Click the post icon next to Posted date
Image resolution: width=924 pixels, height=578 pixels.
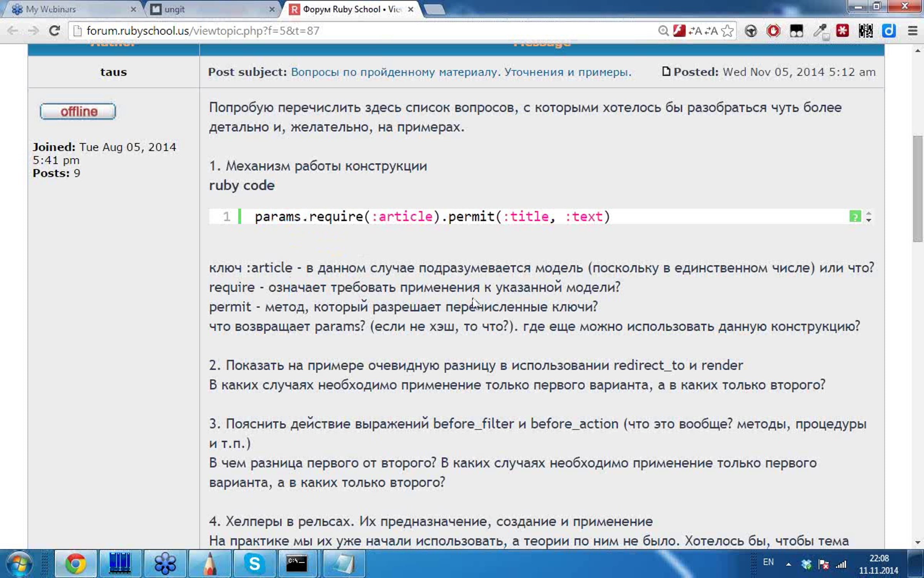point(666,72)
